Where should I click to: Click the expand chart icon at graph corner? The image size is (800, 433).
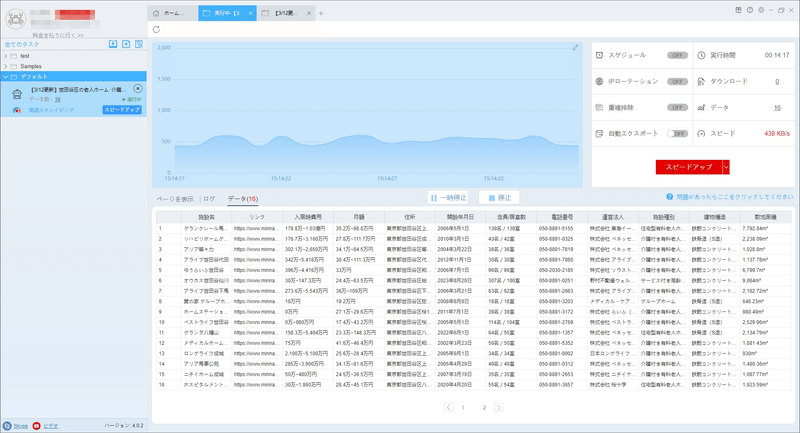(x=575, y=47)
